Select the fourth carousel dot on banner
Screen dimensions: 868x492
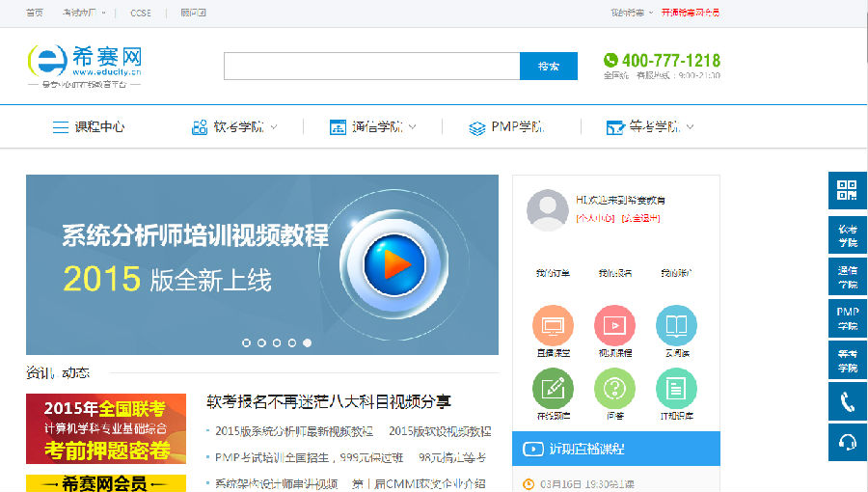(x=291, y=343)
